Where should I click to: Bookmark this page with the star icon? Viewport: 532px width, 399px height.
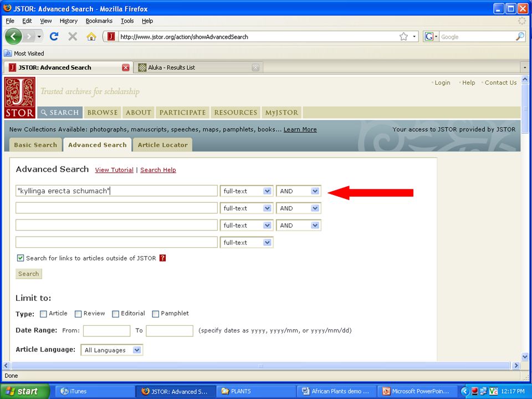tap(403, 37)
